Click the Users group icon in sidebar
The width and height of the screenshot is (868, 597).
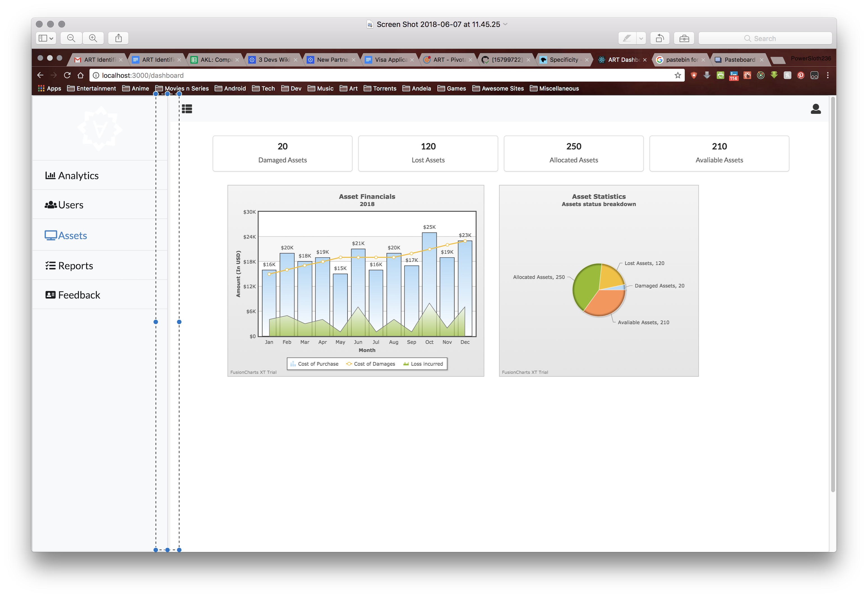tap(51, 205)
